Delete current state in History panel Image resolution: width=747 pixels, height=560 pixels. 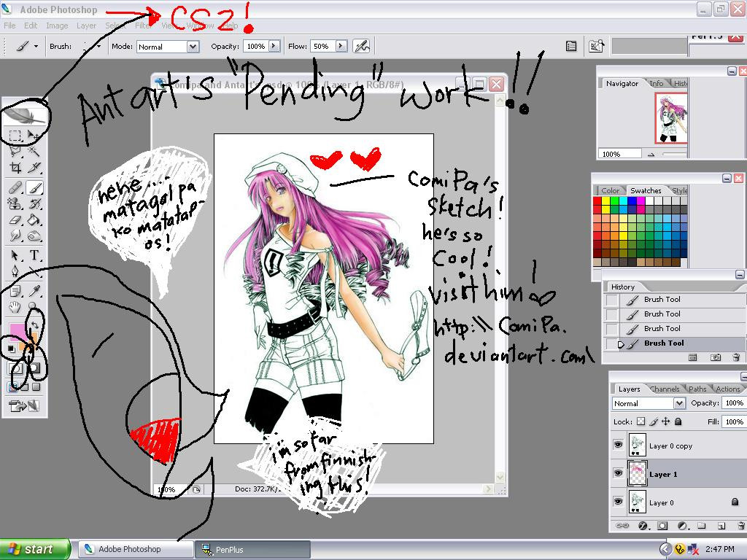point(737,357)
